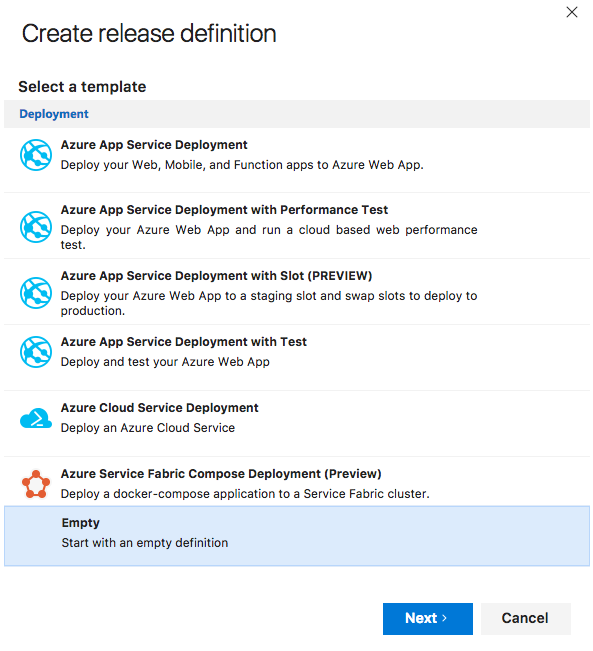Click 'Deploy your Web, Mobile, and Function apps' text
This screenshot has width=593, height=651.
pyautogui.click(x=242, y=165)
